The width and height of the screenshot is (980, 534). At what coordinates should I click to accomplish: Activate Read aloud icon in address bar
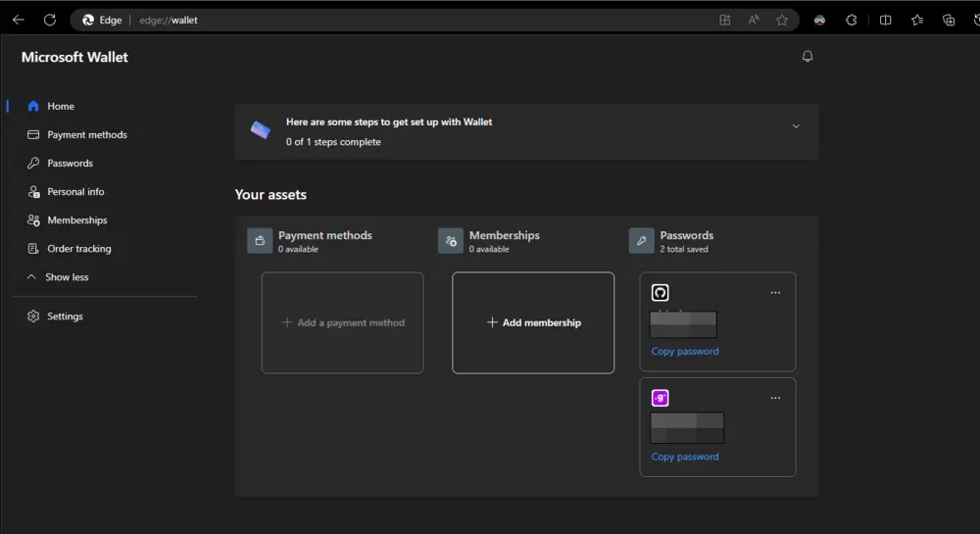(x=754, y=20)
